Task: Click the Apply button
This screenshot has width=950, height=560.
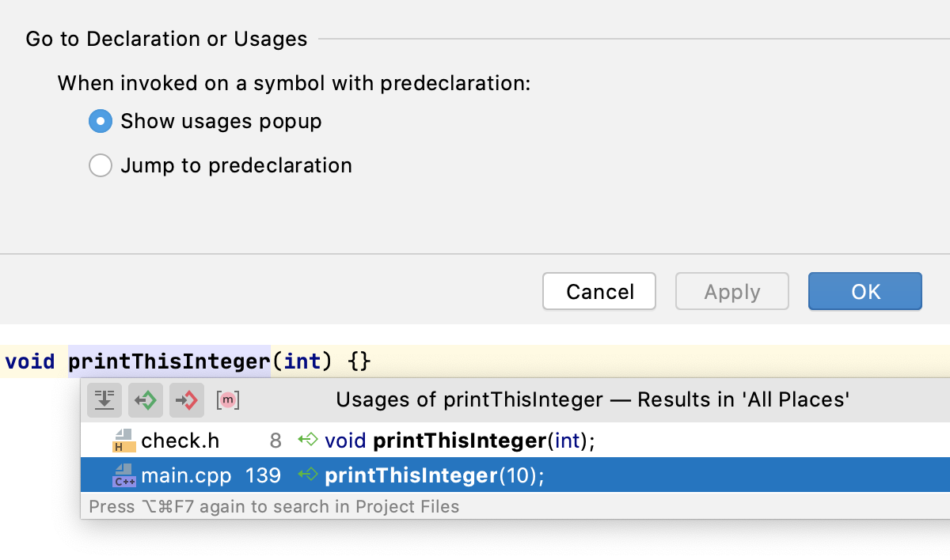Action: tap(731, 292)
